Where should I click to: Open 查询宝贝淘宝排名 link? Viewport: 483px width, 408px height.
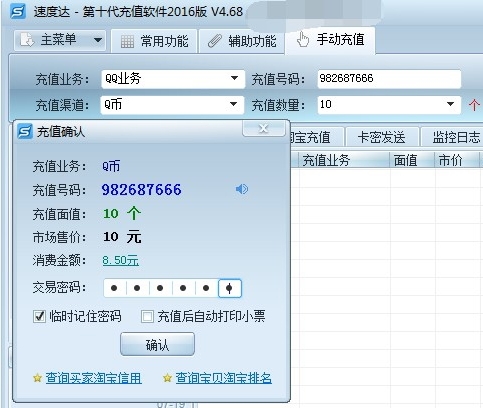[224, 378]
